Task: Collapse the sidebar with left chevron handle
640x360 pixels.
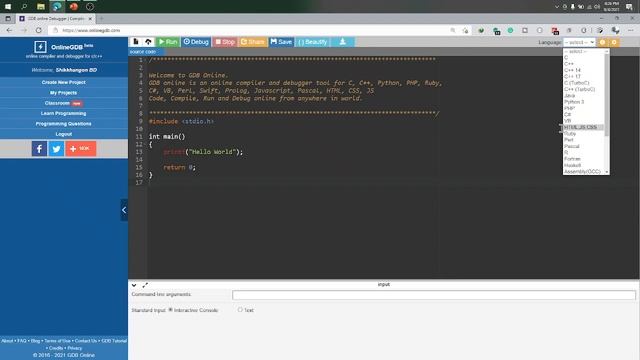Action: [x=124, y=210]
